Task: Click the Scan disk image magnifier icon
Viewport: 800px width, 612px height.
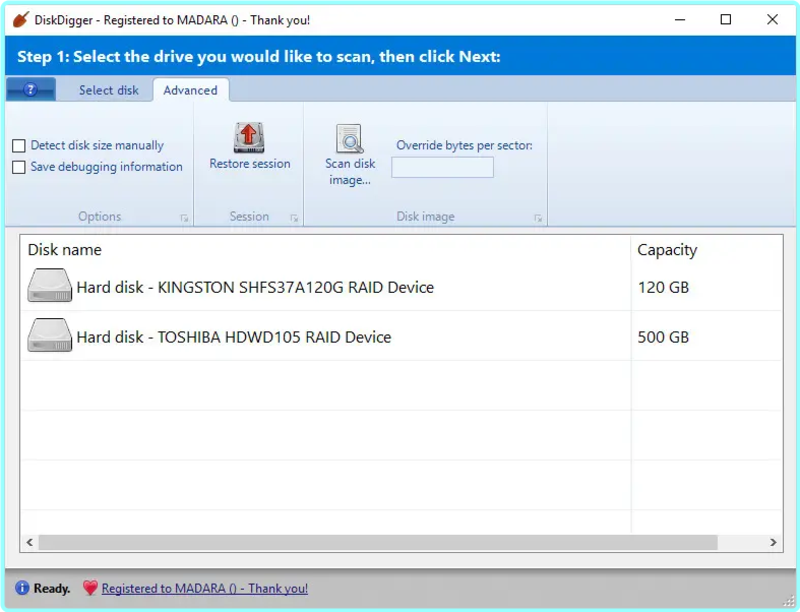Action: [x=349, y=139]
